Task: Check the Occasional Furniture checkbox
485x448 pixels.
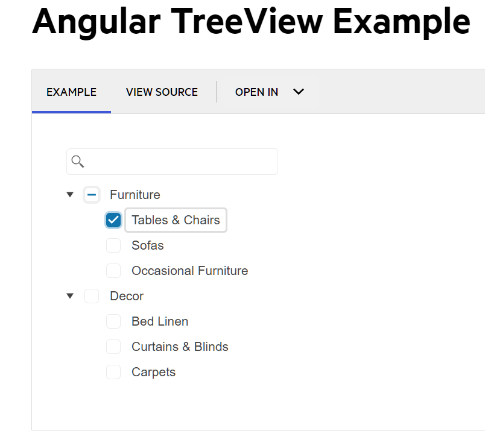Action: 113,271
